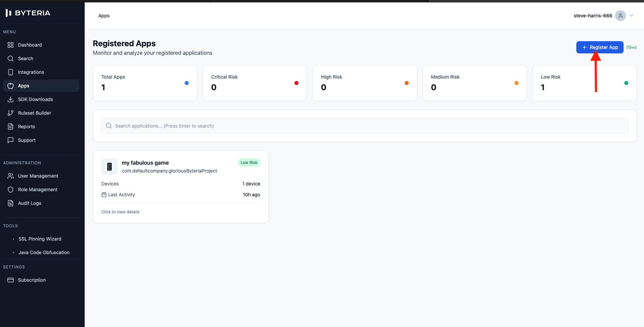644x327 pixels.
Task: Click the (1/∞) app quota label
Action: (631, 47)
